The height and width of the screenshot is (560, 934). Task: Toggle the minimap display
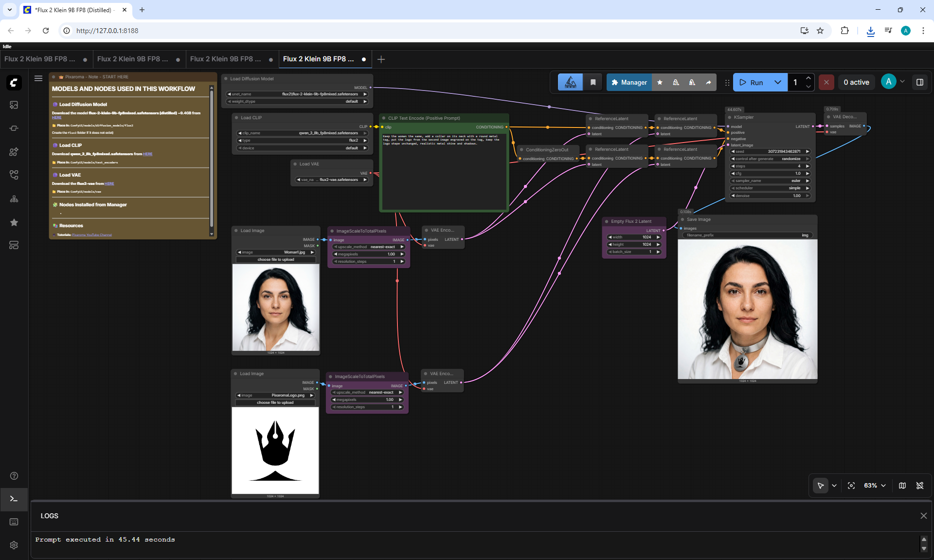(902, 486)
